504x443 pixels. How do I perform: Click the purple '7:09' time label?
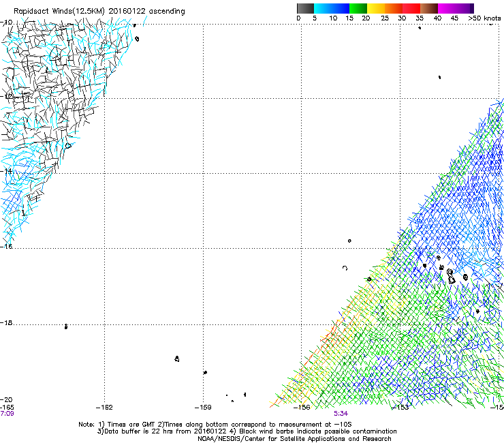7,414
